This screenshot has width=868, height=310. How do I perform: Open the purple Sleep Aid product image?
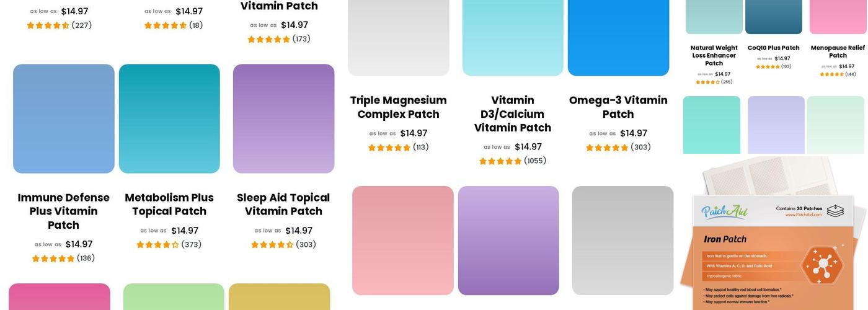click(x=283, y=118)
